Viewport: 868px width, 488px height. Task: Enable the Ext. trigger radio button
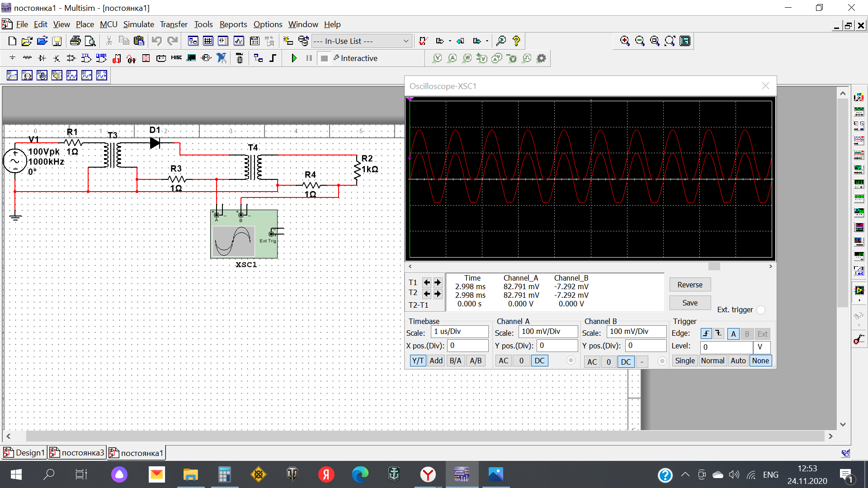(761, 310)
